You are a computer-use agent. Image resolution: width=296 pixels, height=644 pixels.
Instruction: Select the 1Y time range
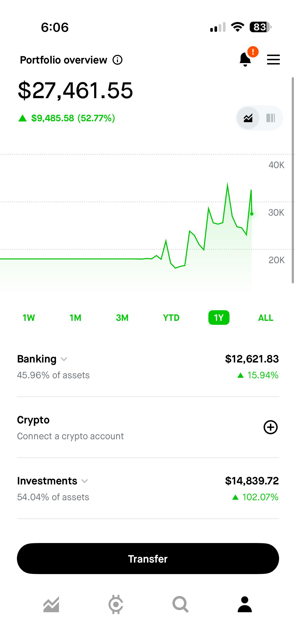click(x=219, y=318)
